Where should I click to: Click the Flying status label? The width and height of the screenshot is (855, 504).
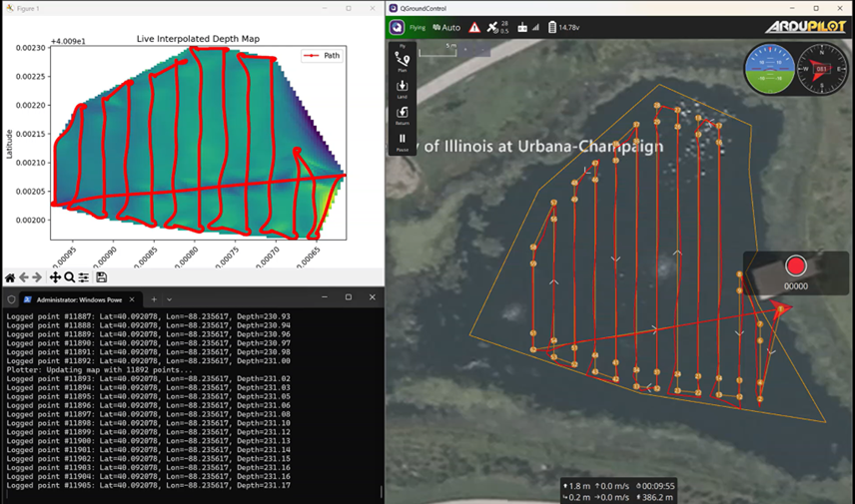click(418, 27)
